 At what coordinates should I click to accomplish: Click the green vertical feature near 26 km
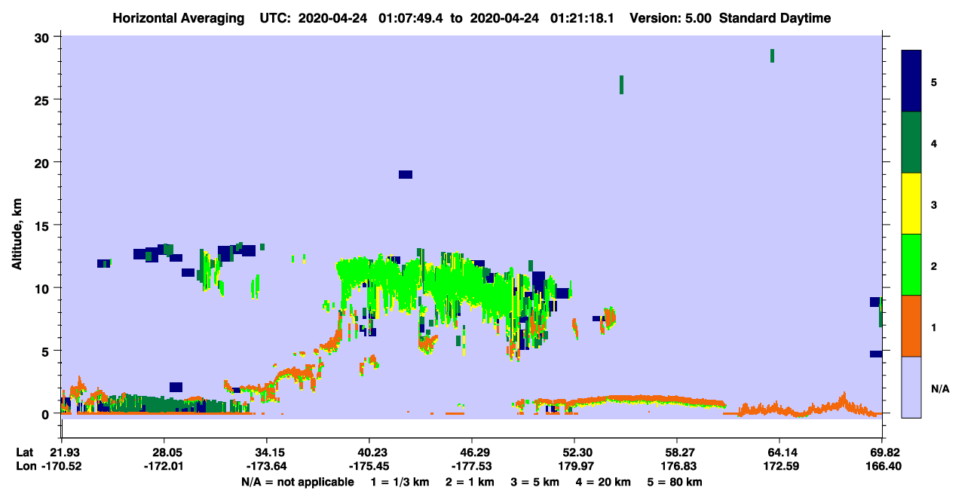coord(621,84)
